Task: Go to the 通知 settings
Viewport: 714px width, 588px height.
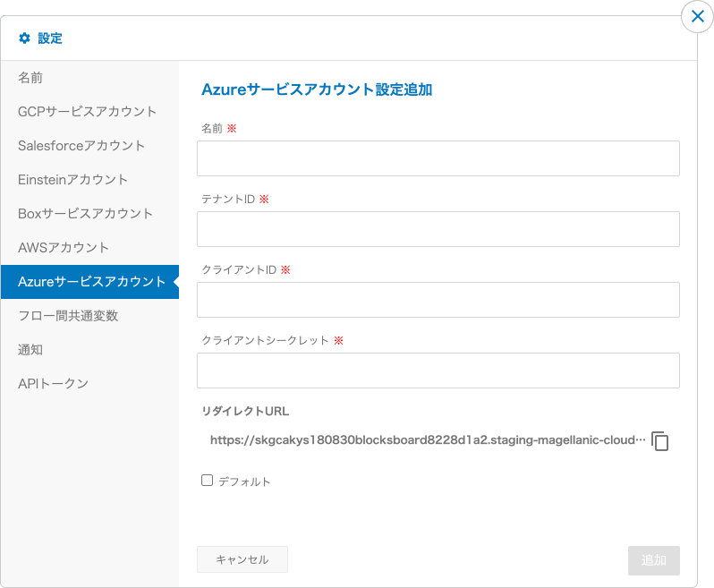Action: [x=89, y=350]
